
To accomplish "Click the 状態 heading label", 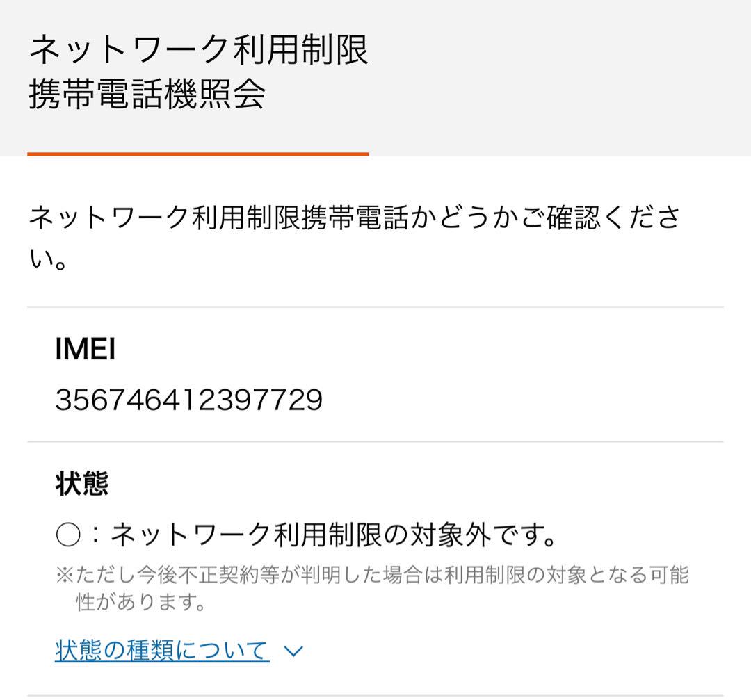I will 82,484.
